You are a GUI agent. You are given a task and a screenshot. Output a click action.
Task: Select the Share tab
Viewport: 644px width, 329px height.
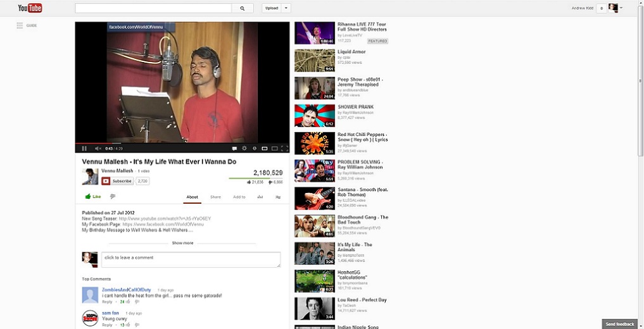pos(216,197)
